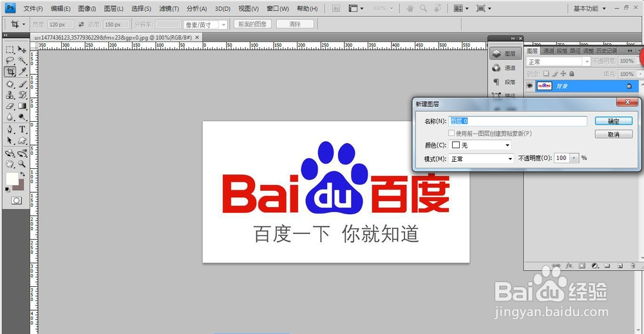Open the 像素/英寸 resolution unit dropdown

(205, 25)
